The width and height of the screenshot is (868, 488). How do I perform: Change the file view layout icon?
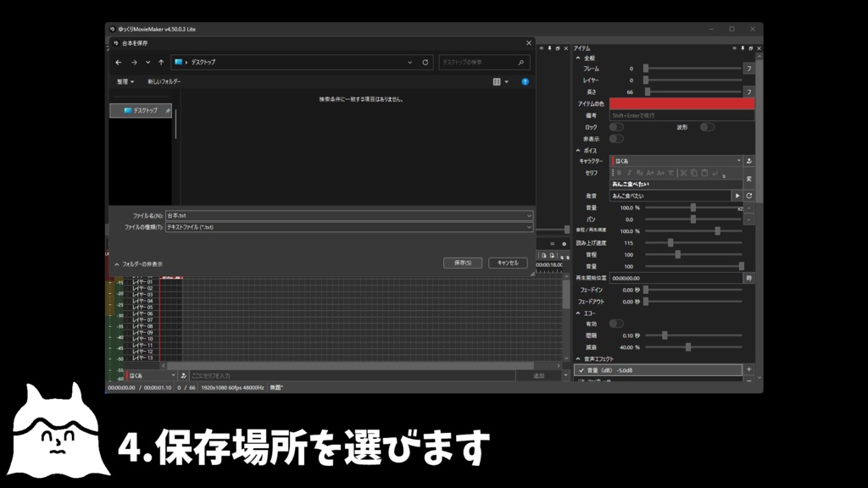497,82
